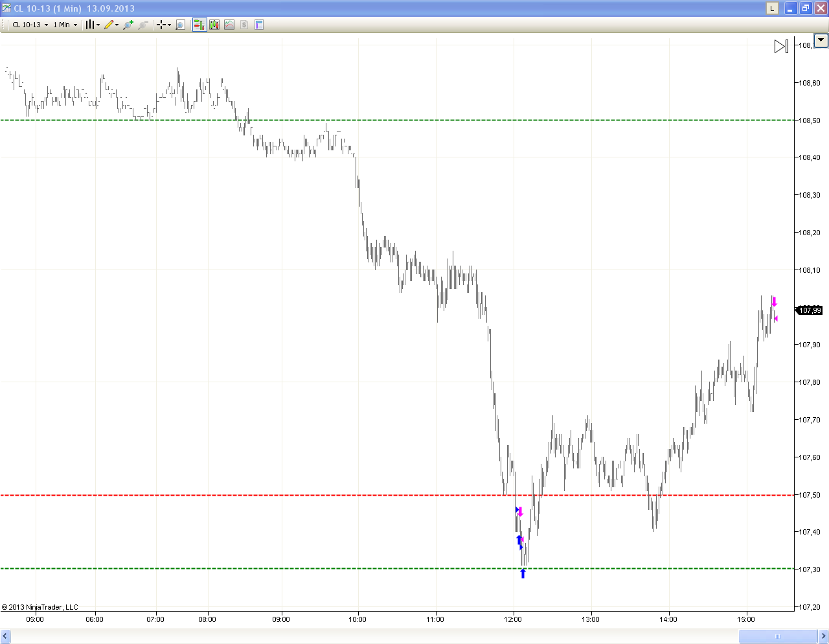Open the chart style bars menu
The width and height of the screenshot is (829, 644).
pyautogui.click(x=90, y=25)
